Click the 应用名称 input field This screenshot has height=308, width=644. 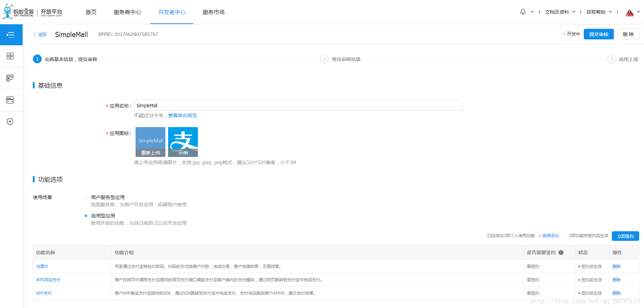(298, 105)
